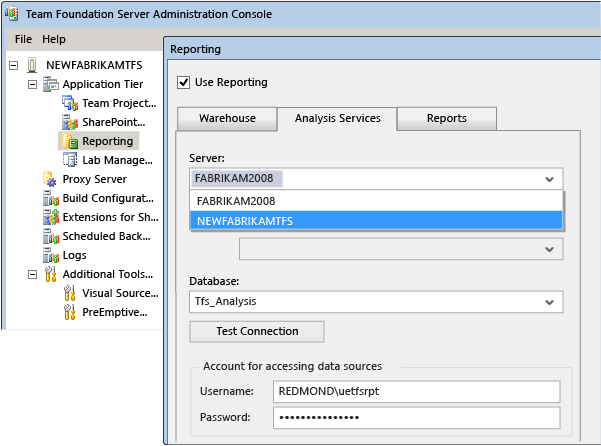Viewport: 601px width, 446px height.
Task: Select Team Project... tree item
Action: (119, 103)
